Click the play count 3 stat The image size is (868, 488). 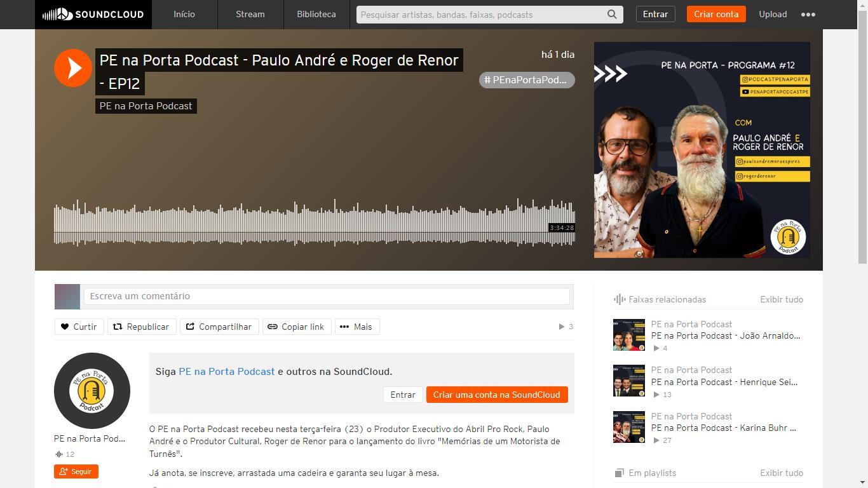[x=566, y=327]
